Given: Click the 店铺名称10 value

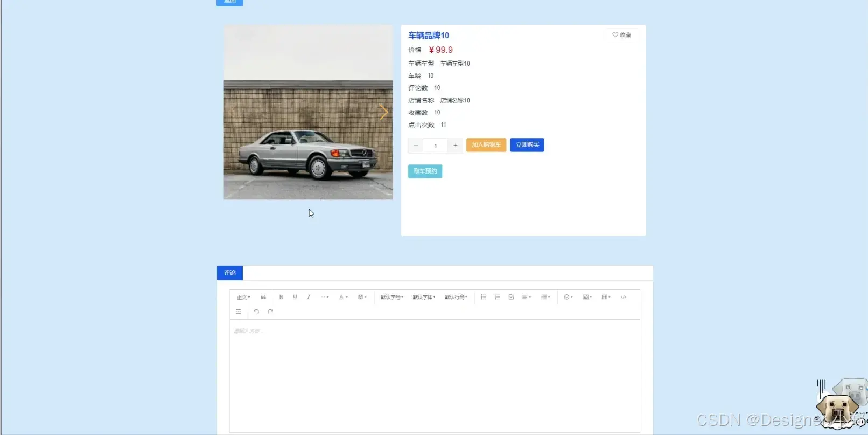Looking at the screenshot, I should 455,100.
